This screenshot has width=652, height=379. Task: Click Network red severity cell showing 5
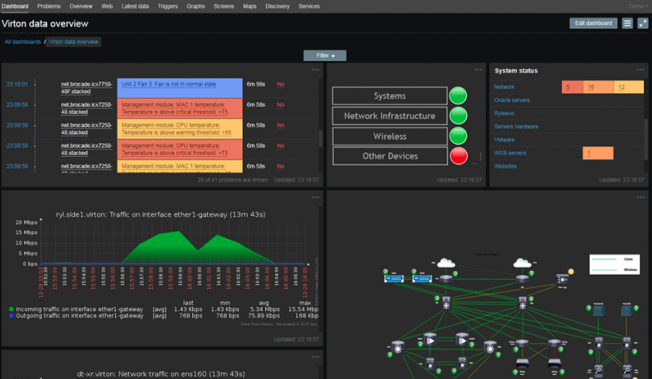572,87
